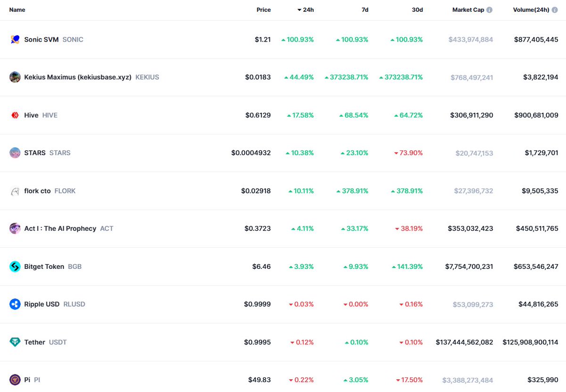Click STARS price $0.0004932
566x392 pixels.
251,153
